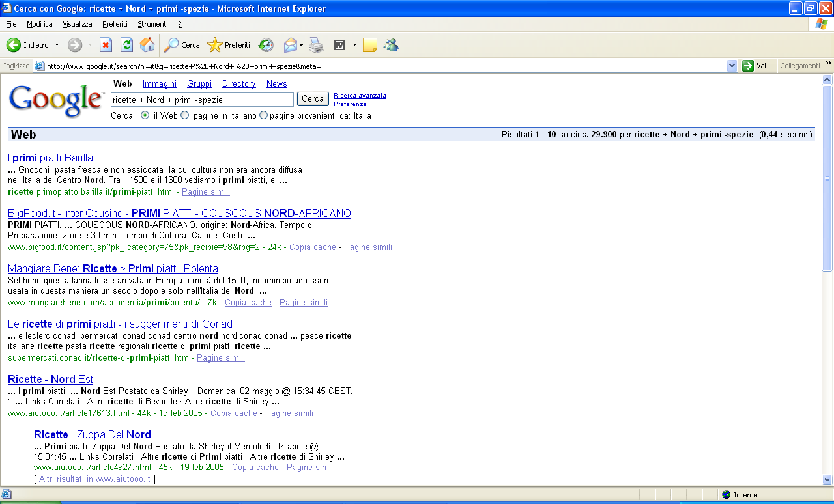This screenshot has height=504, width=834.
Task: Open the Indietro back history dropdown arrow
Action: (57, 45)
